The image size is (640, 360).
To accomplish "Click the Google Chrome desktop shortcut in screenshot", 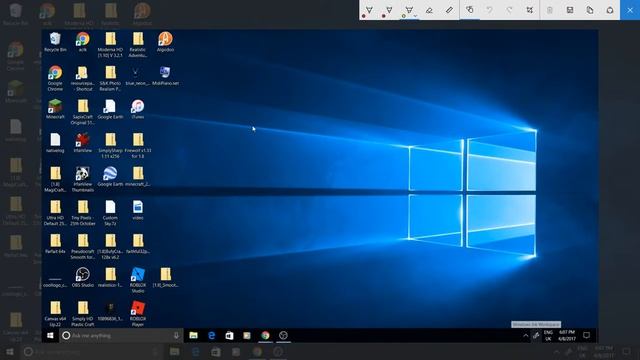I will 55,78.
